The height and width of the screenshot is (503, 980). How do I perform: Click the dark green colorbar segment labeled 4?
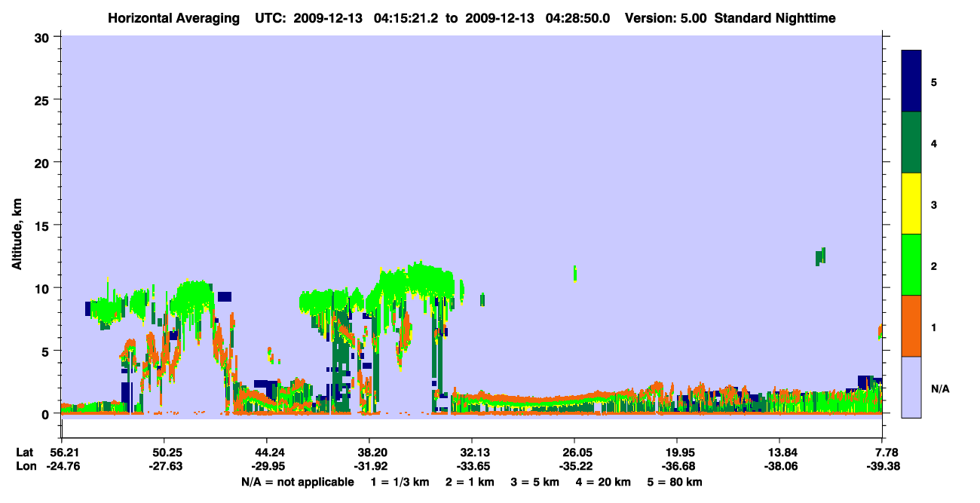pos(911,143)
